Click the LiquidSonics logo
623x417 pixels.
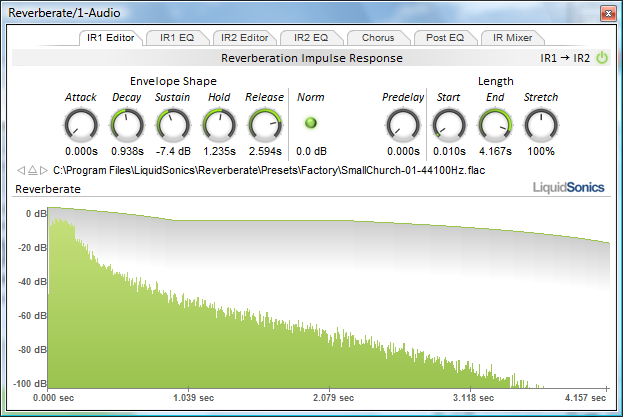pos(568,187)
